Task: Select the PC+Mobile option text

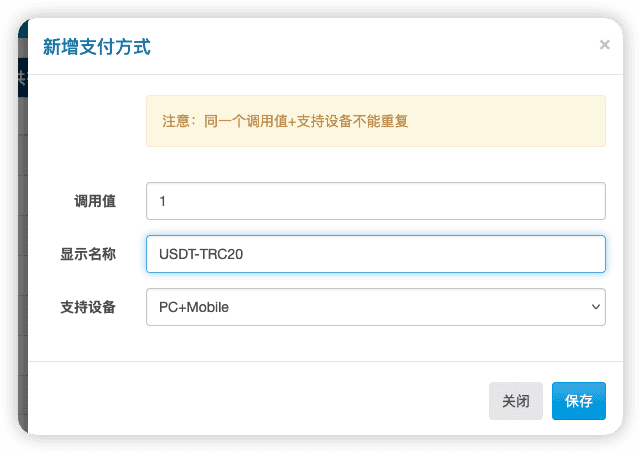Action: coord(194,307)
